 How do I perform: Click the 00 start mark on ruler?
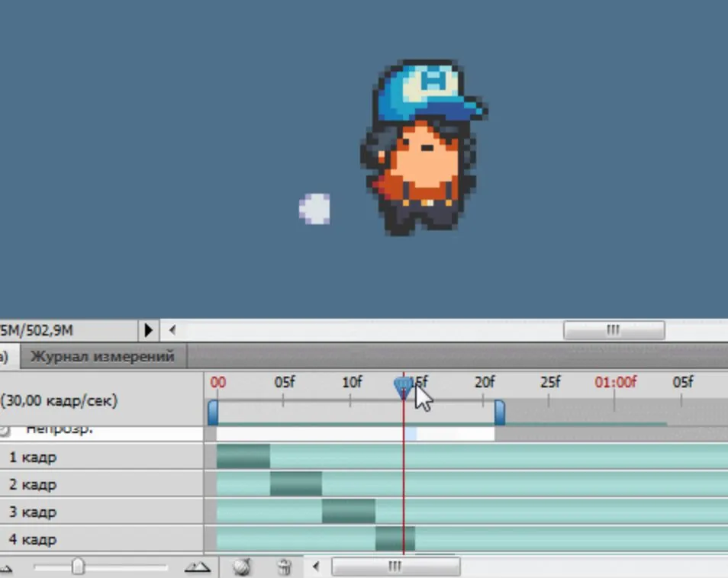tap(217, 382)
